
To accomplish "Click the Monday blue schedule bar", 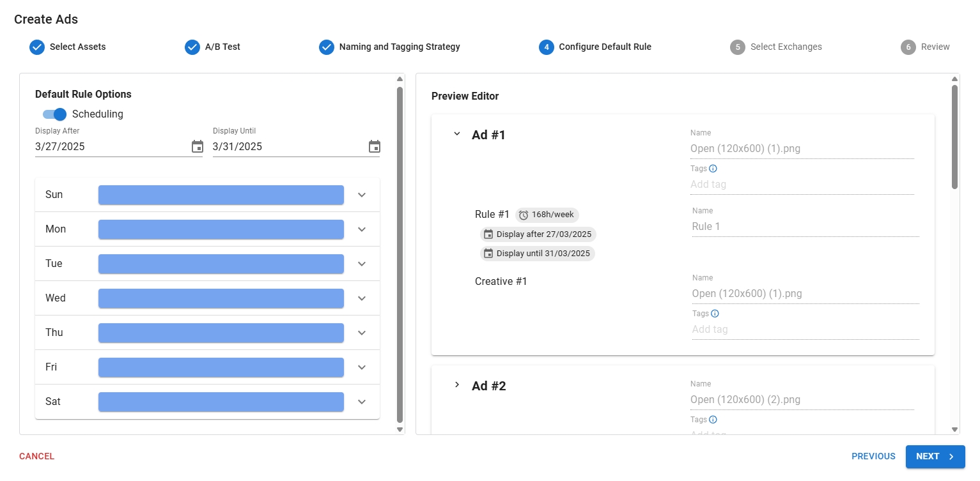I will click(x=221, y=229).
